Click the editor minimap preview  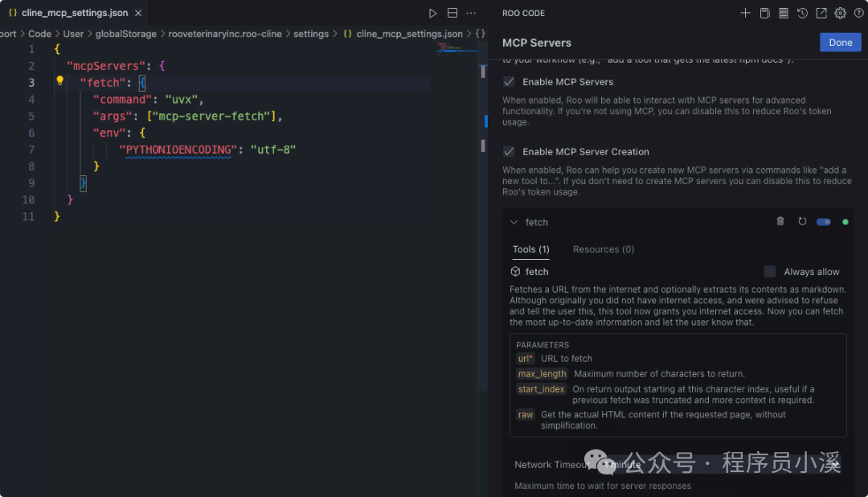457,49
